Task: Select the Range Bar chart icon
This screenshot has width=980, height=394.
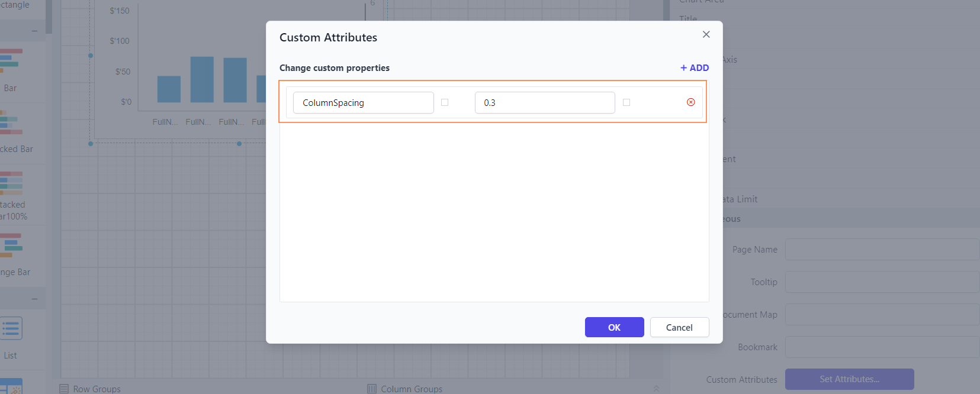Action: 11,245
